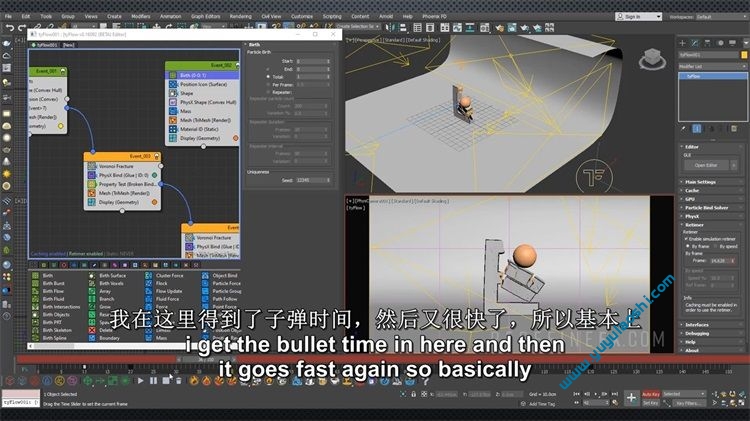Open the Scripting menu

pos(332,16)
